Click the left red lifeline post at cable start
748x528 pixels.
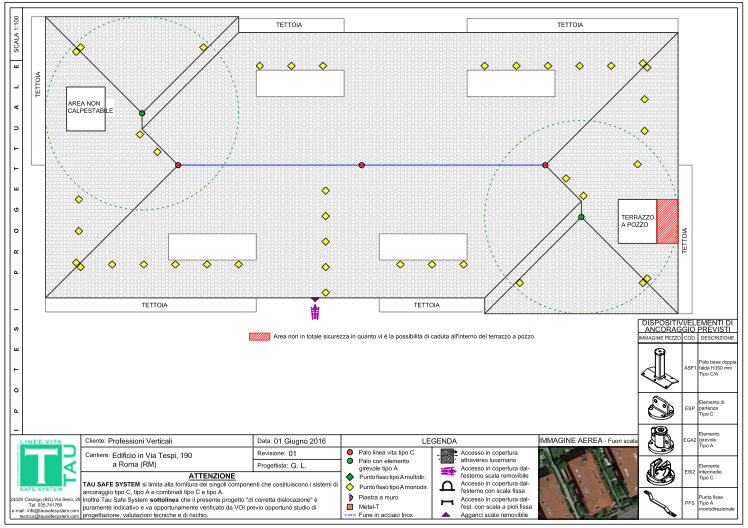pos(178,165)
